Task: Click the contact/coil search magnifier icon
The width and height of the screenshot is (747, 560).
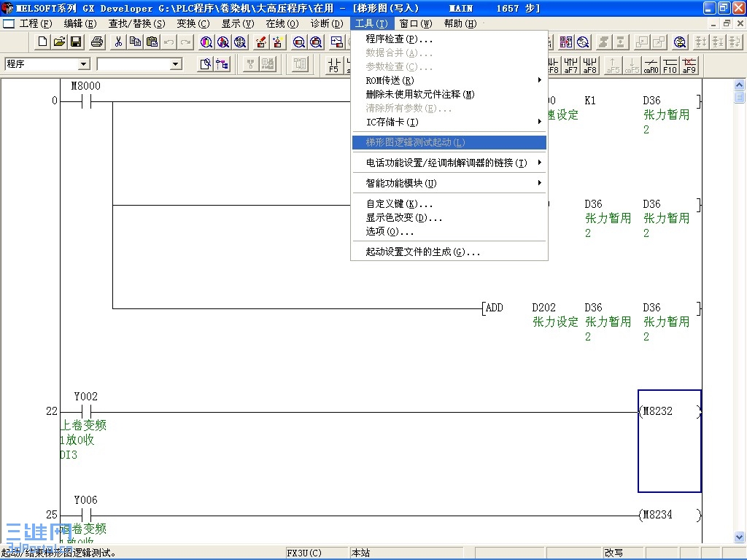Action: pos(239,42)
